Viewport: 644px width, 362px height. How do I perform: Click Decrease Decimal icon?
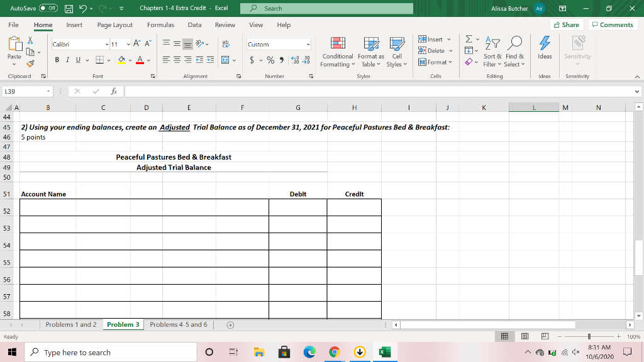[x=306, y=60]
